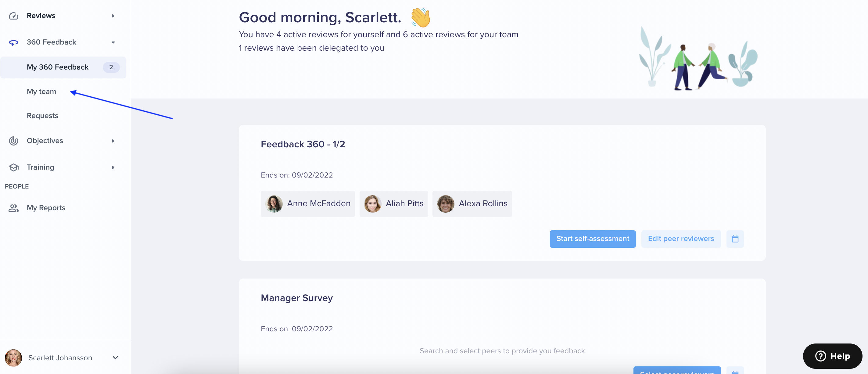This screenshot has height=374, width=868.
Task: Click the waving hand emoji
Action: click(421, 17)
